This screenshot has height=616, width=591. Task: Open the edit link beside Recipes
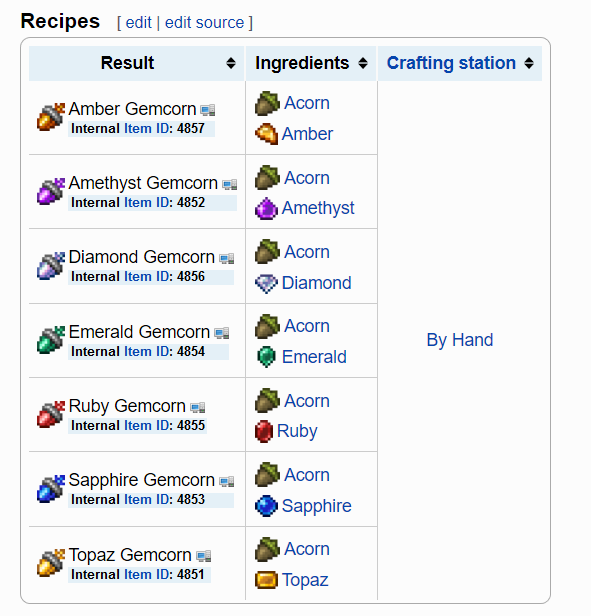click(x=138, y=23)
